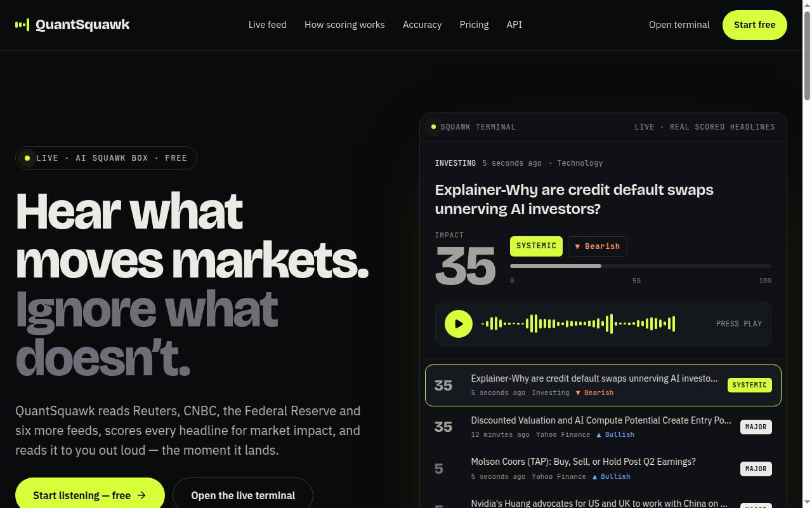
Task: Open the Accuracy page
Action: [422, 25]
